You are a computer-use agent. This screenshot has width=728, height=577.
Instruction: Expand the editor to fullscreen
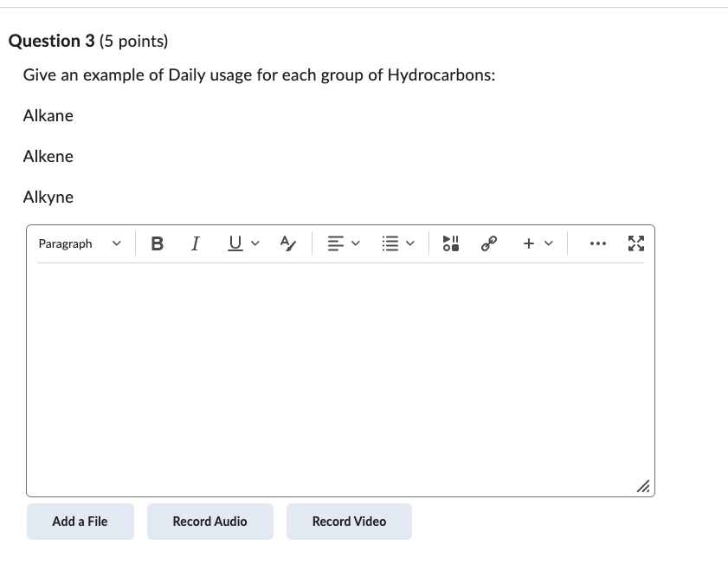[x=636, y=243]
